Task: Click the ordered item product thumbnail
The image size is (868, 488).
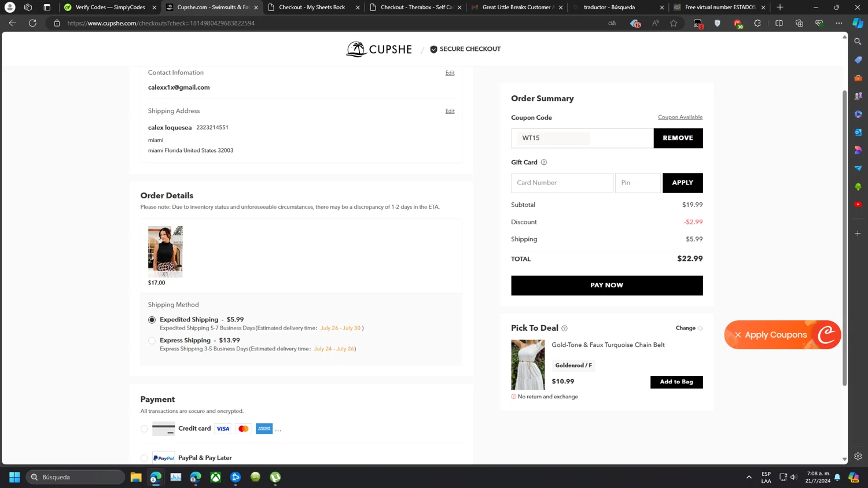Action: coord(165,252)
